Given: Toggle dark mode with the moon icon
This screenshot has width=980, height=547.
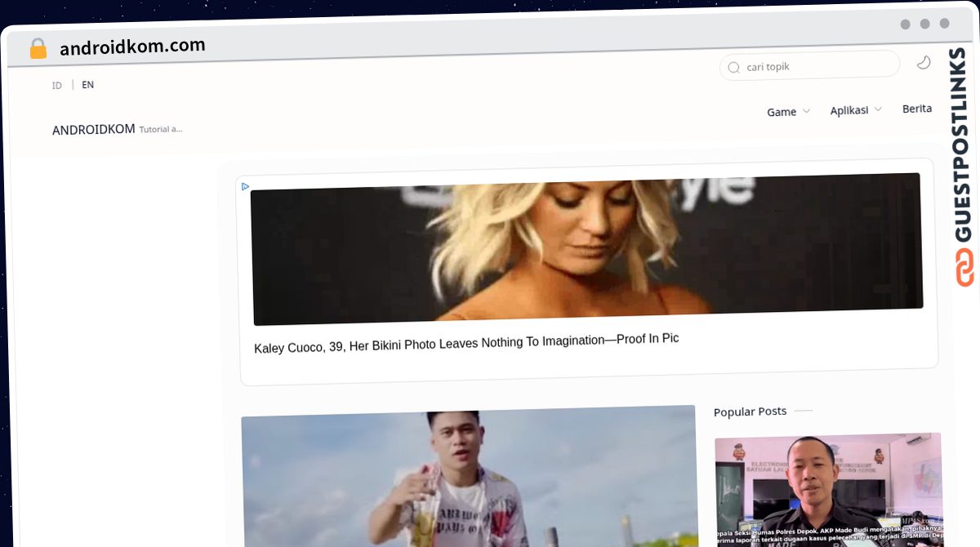Looking at the screenshot, I should 924,63.
